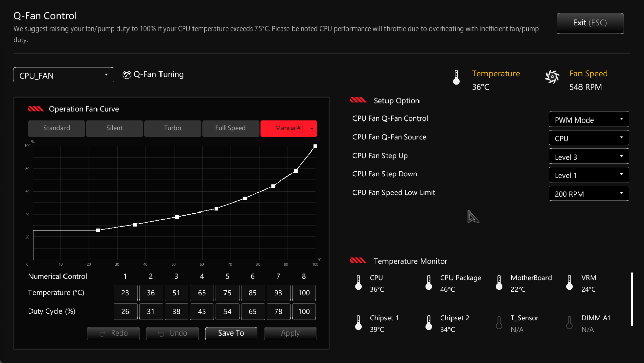The width and height of the screenshot is (644, 363).
Task: Open the 200 RPM low limit dropdown
Action: [589, 194]
